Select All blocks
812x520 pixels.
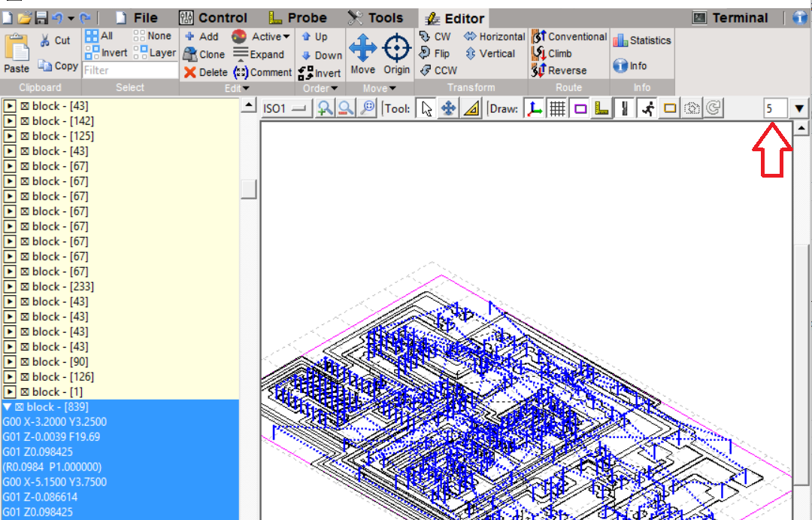coord(99,36)
